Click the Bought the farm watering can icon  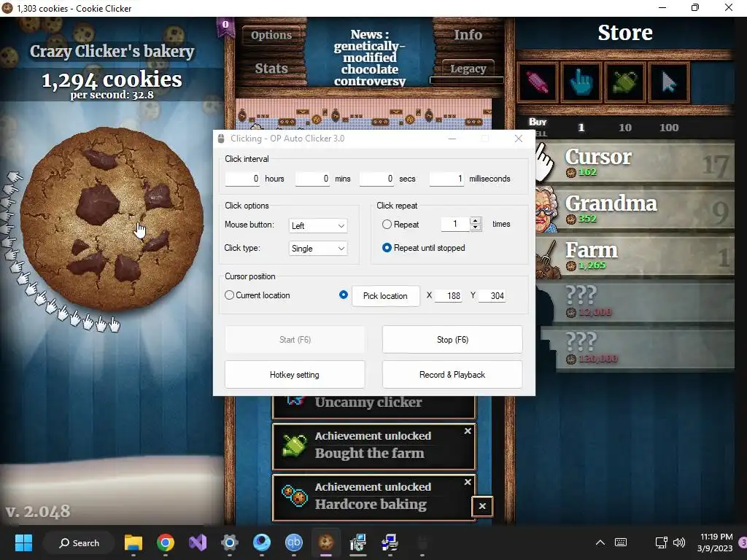coord(295,446)
